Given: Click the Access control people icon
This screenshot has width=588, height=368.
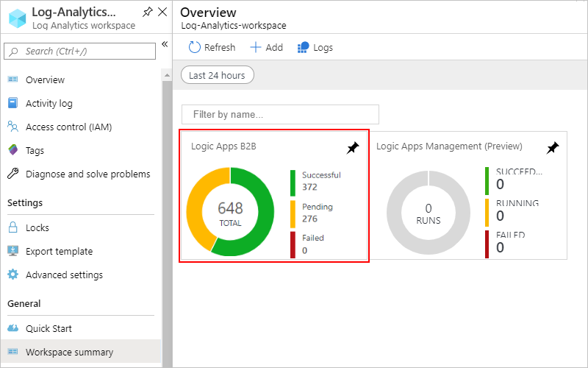Looking at the screenshot, I should coord(12,126).
